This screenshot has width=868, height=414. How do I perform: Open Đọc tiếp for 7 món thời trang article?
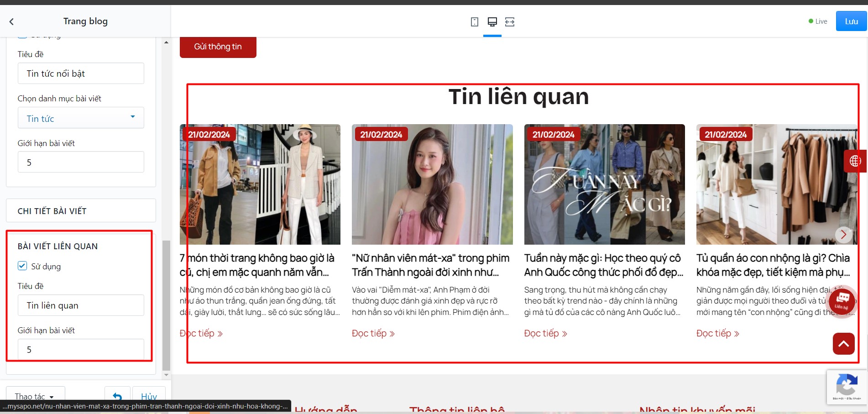201,334
